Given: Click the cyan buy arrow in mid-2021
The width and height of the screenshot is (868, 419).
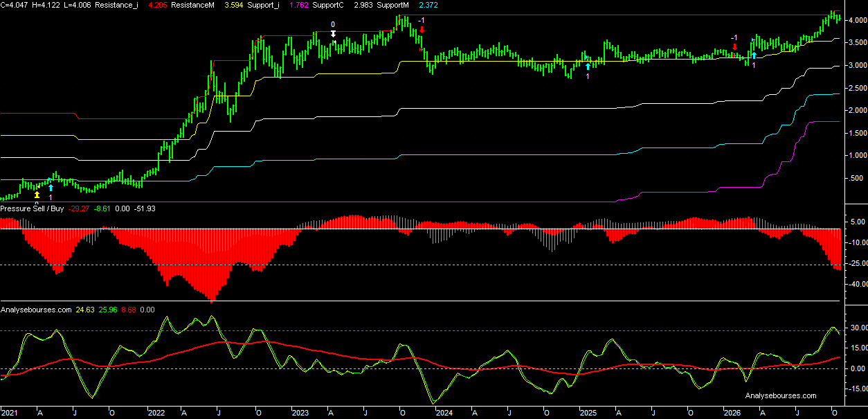Looking at the screenshot, I should [x=51, y=188].
